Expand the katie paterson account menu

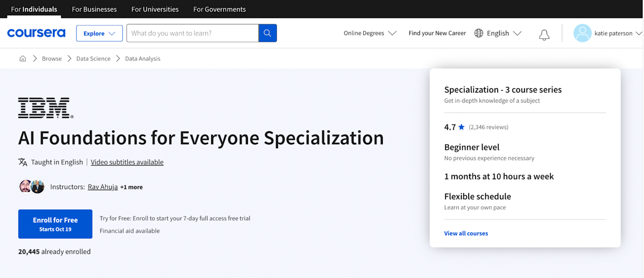[618, 33]
